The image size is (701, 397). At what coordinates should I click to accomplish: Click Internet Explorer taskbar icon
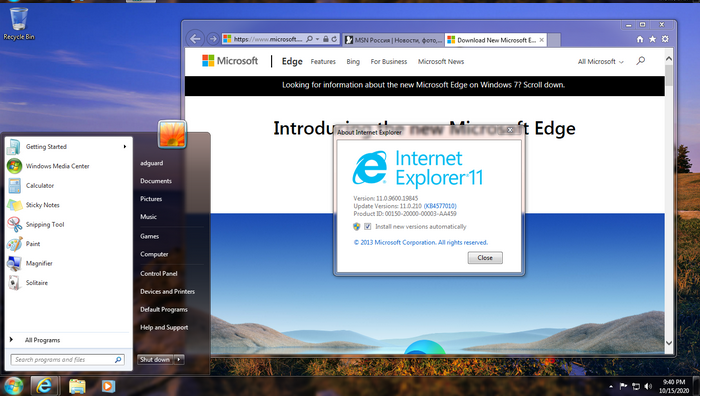[x=44, y=385]
